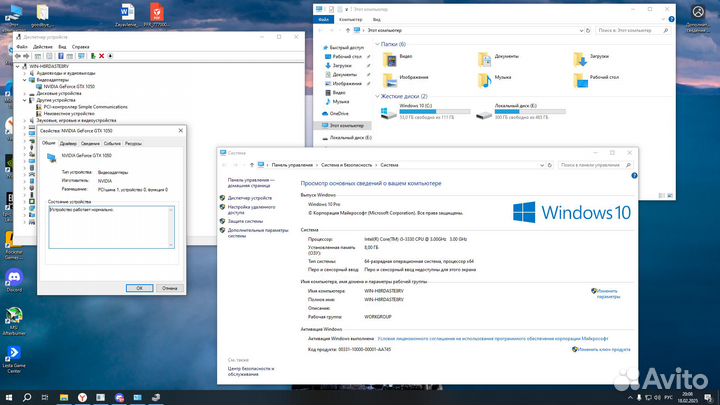Screen dimensions: 720x405
Task: Switch to Ресурсы tab in properties dialog
Action: click(133, 143)
